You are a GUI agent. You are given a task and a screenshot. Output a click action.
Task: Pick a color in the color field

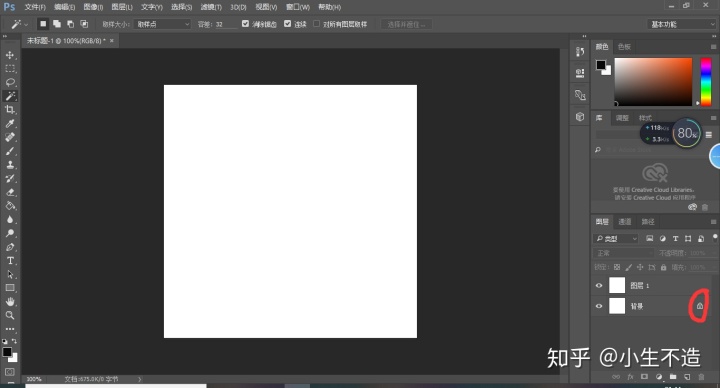pos(653,82)
